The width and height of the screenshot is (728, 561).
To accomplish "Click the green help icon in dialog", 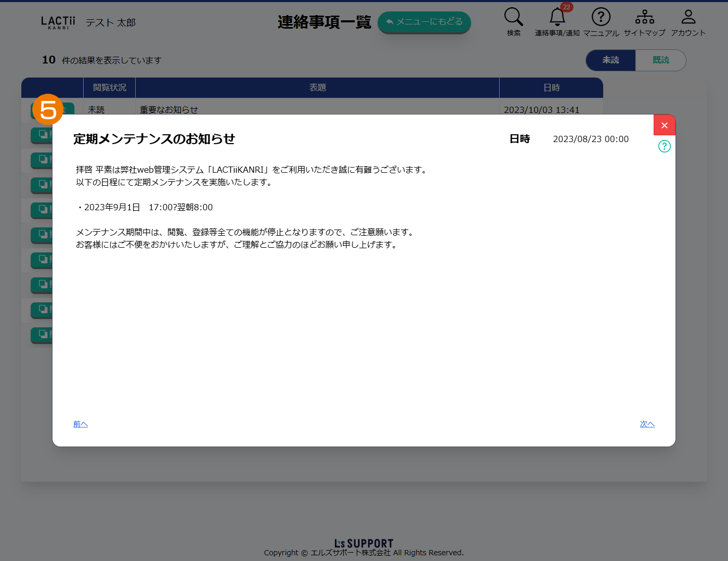I will point(664,146).
